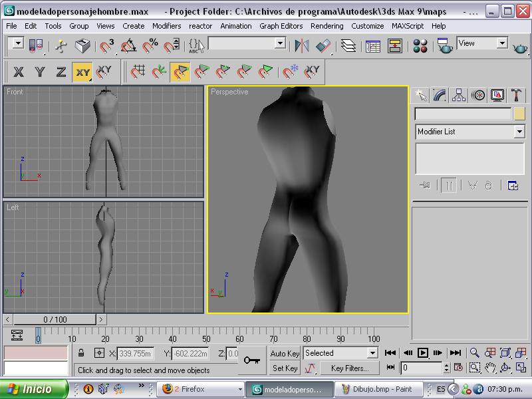Open the Modify command panel tab
Viewport: 532px width, 399px height.
[x=440, y=95]
